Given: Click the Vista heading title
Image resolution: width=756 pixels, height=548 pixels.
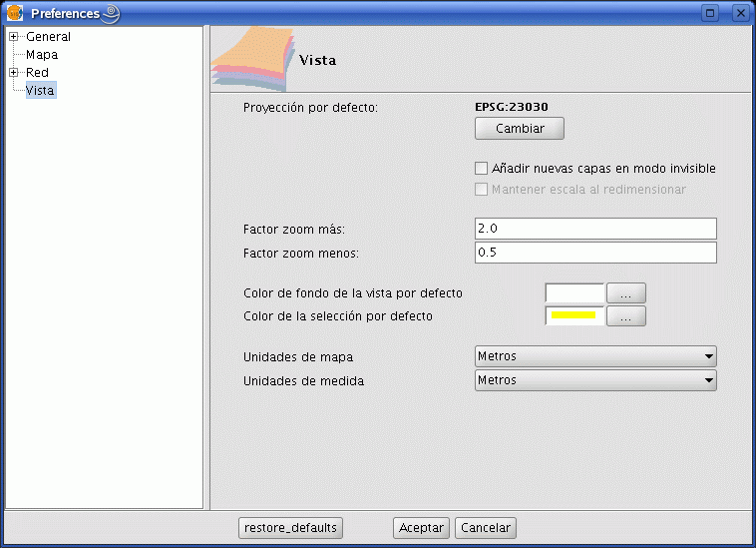Looking at the screenshot, I should (x=317, y=60).
